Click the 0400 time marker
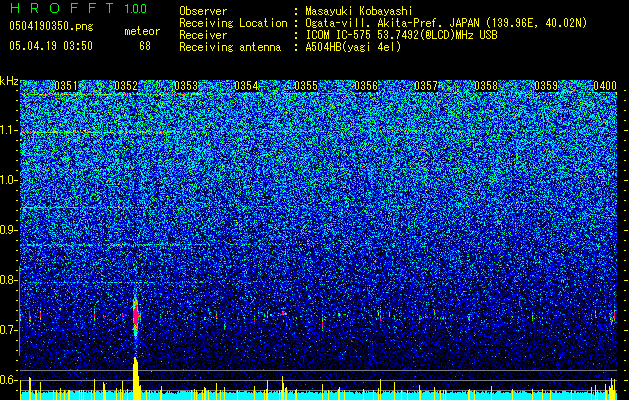The height and width of the screenshot is (400, 629). pos(605,86)
